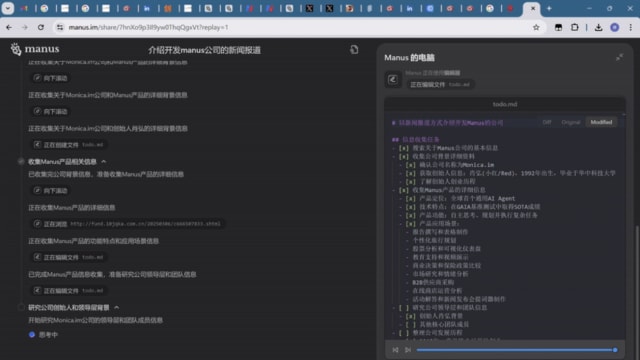Click the editor tool icon in Manus 的电脑
640x360 pixels.
[393, 79]
